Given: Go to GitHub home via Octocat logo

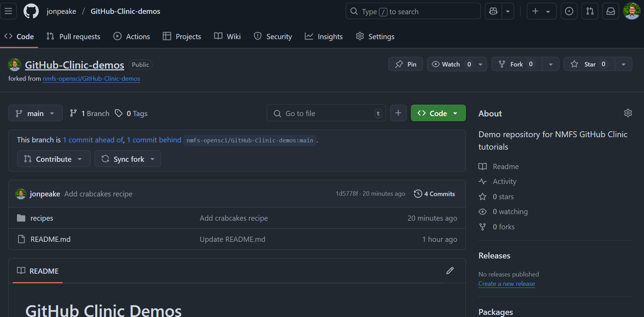Looking at the screenshot, I should point(31,11).
